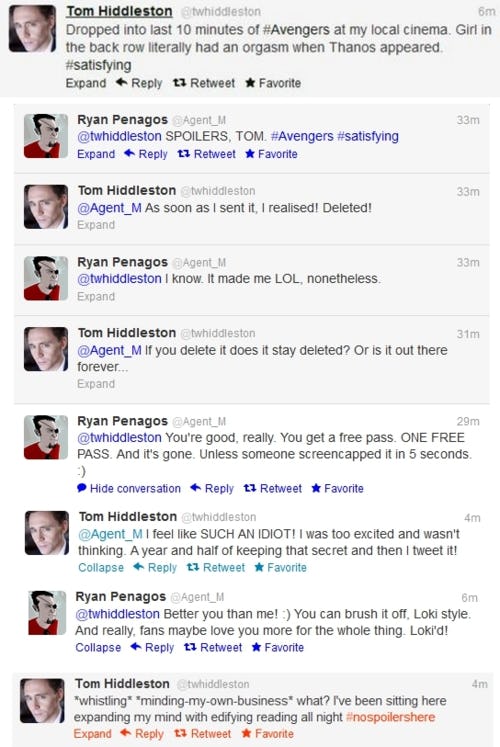Retweet the Thanos Avengers tweet at top

[x=204, y=83]
